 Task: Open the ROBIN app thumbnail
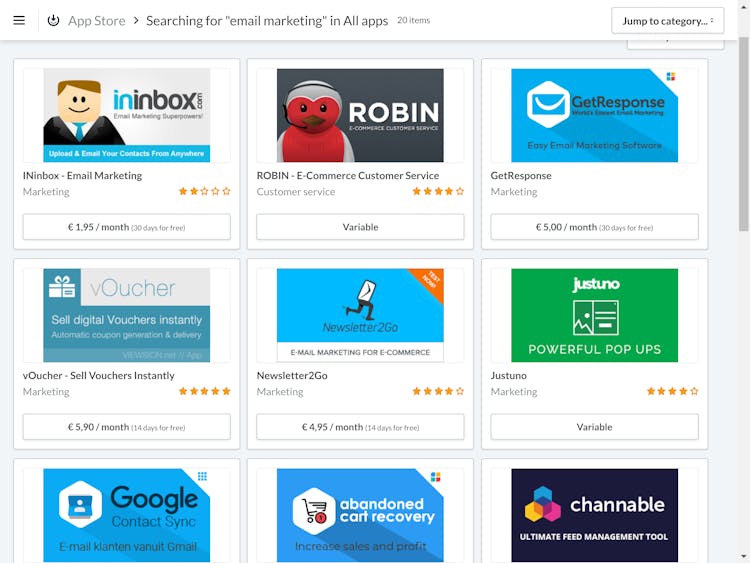pos(360,115)
